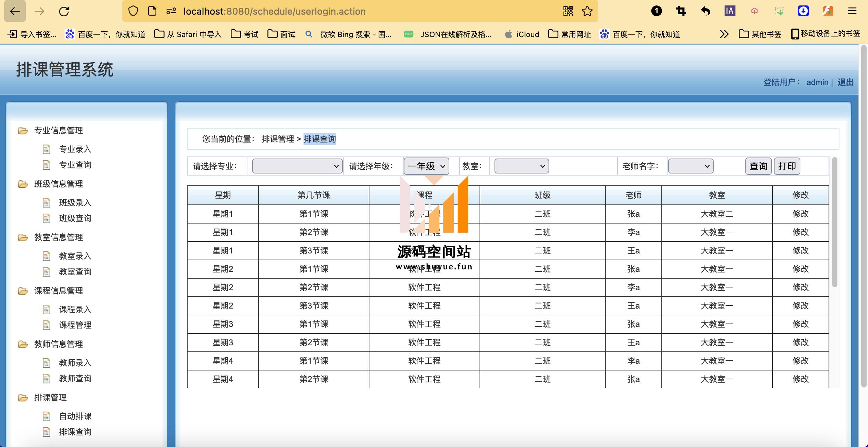
Task: Open the 教室 dropdown
Action: point(521,166)
